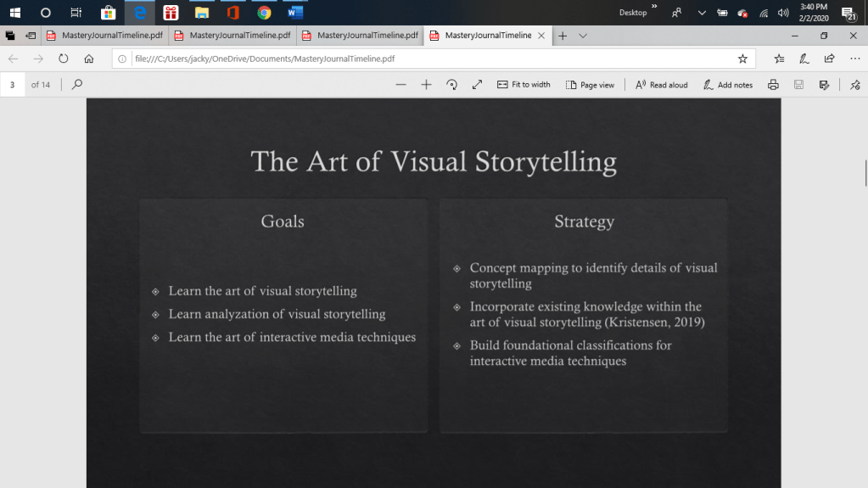Open the Share page icon
The width and height of the screenshot is (868, 488).
click(829, 59)
